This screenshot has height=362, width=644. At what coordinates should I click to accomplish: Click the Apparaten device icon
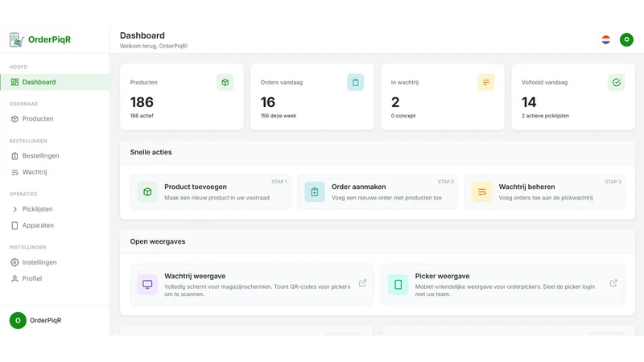(x=14, y=226)
